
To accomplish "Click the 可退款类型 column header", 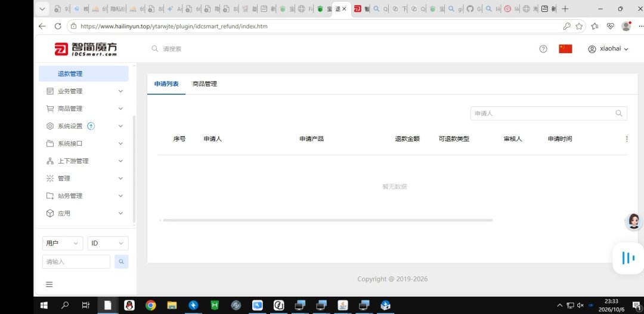I will (454, 139).
